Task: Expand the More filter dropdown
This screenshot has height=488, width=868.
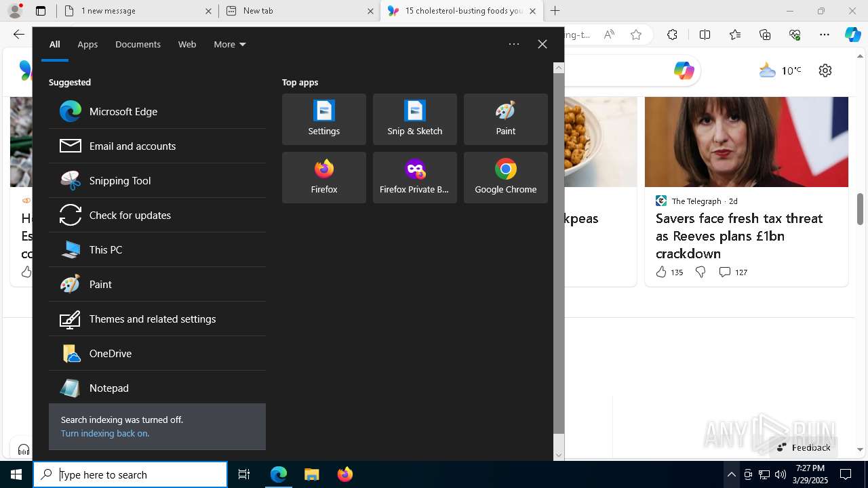Action: pos(230,44)
